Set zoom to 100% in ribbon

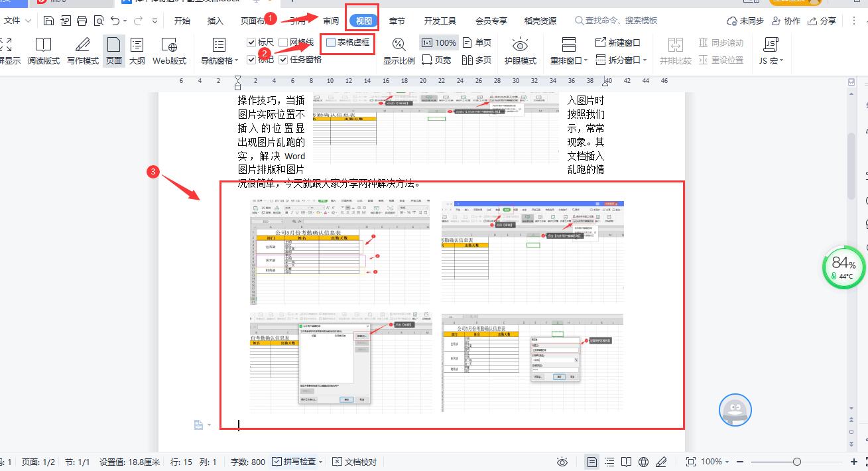click(439, 42)
